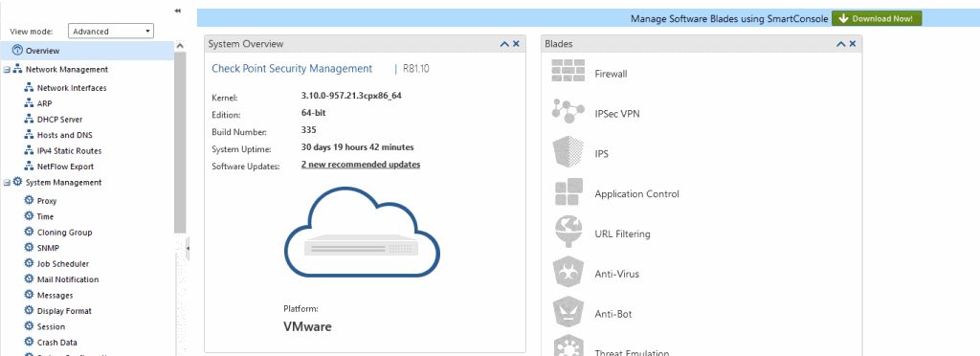
Task: Open the Job Scheduler page
Action: (x=63, y=263)
